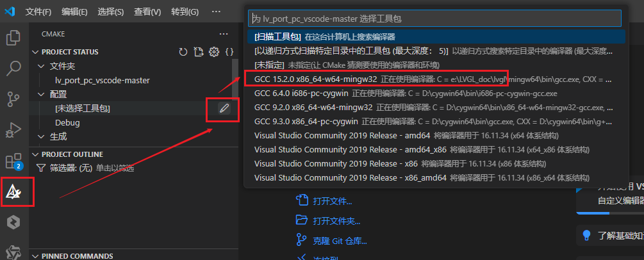Screen dimensions: 644x260
Task: Open the overflow menu ellipsis in menu bar
Action: 216,12
